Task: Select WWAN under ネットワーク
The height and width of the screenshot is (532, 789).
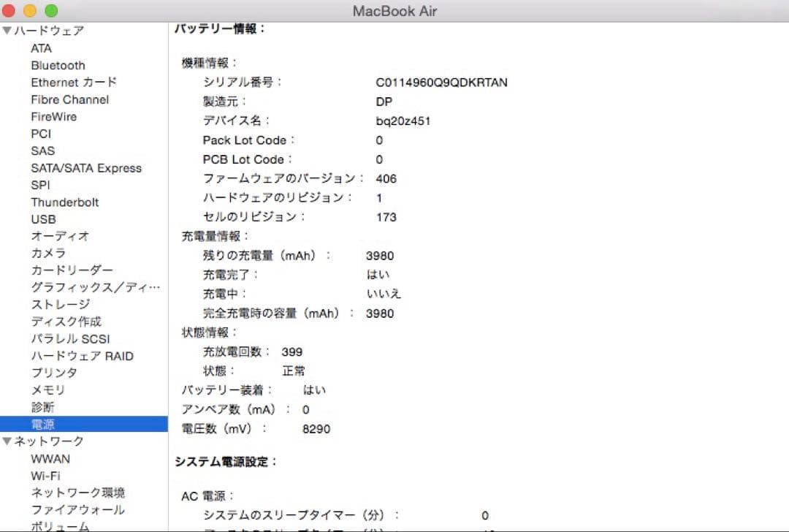Action: coord(50,459)
